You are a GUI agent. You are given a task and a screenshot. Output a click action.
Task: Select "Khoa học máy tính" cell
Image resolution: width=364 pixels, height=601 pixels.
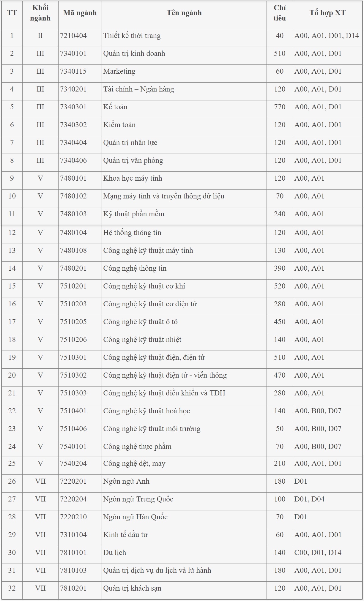pos(133,179)
